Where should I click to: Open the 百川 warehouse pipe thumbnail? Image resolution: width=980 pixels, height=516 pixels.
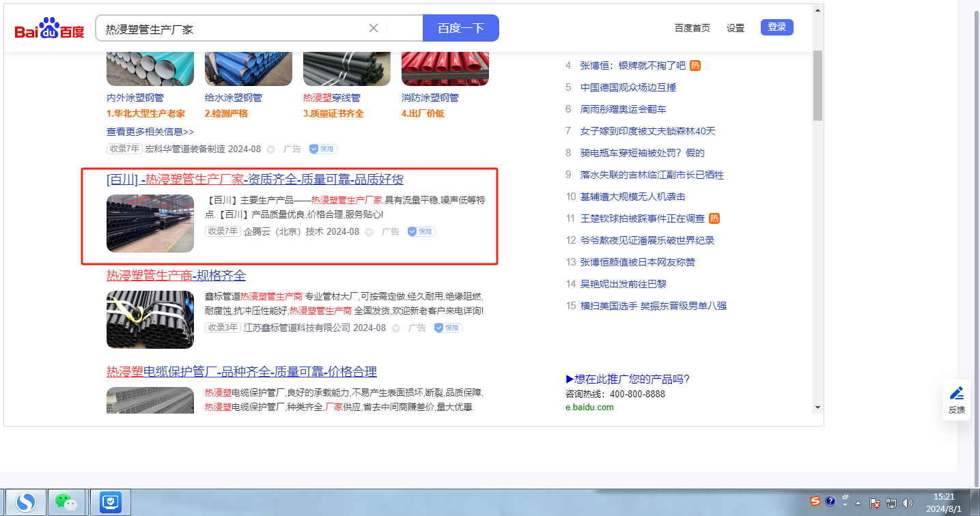tap(150, 223)
